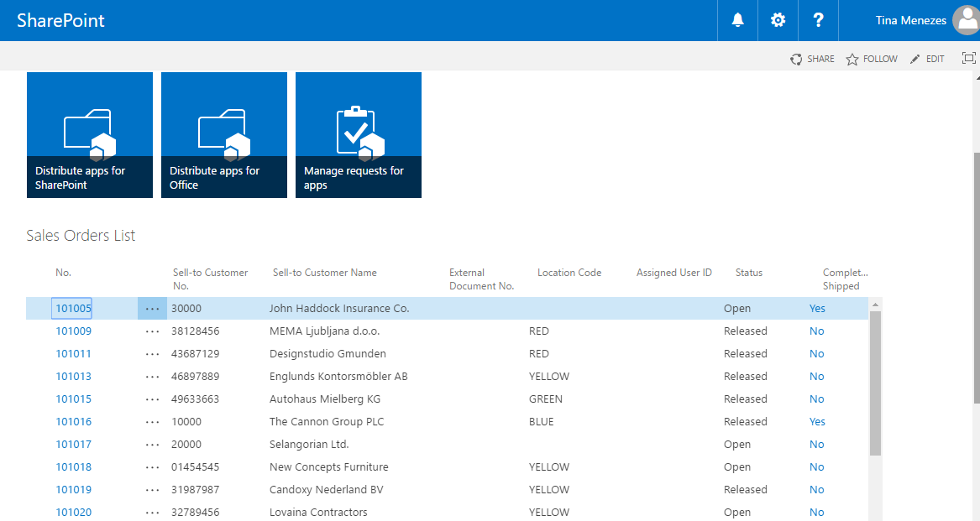Open the settings gear icon

click(778, 20)
